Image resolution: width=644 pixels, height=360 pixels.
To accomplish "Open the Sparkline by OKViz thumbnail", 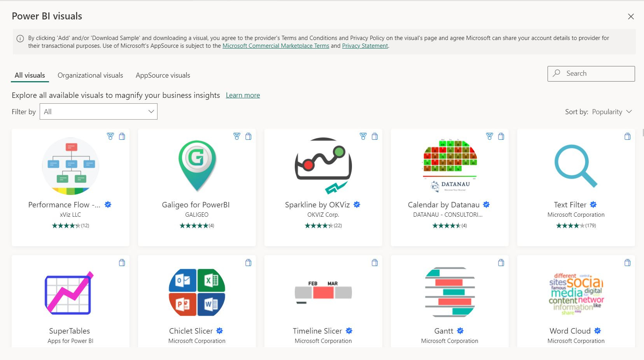I will 323,166.
